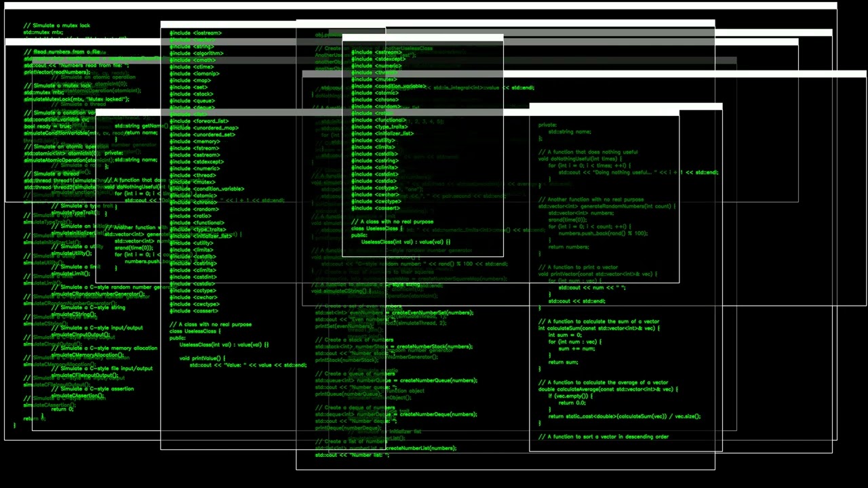
Task: Select the line printing "Value: " with std::cout
Action: click(x=248, y=365)
